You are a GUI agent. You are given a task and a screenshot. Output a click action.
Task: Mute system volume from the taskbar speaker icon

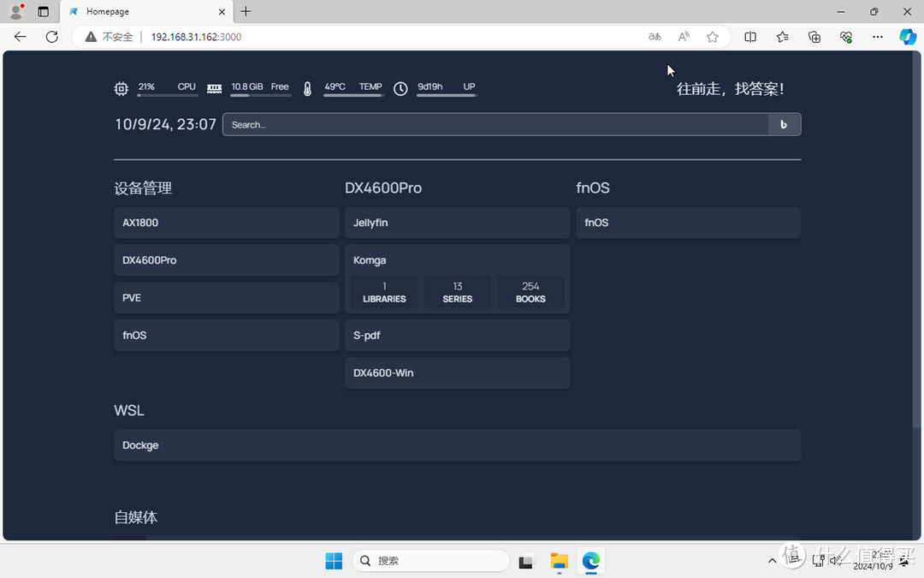click(834, 560)
